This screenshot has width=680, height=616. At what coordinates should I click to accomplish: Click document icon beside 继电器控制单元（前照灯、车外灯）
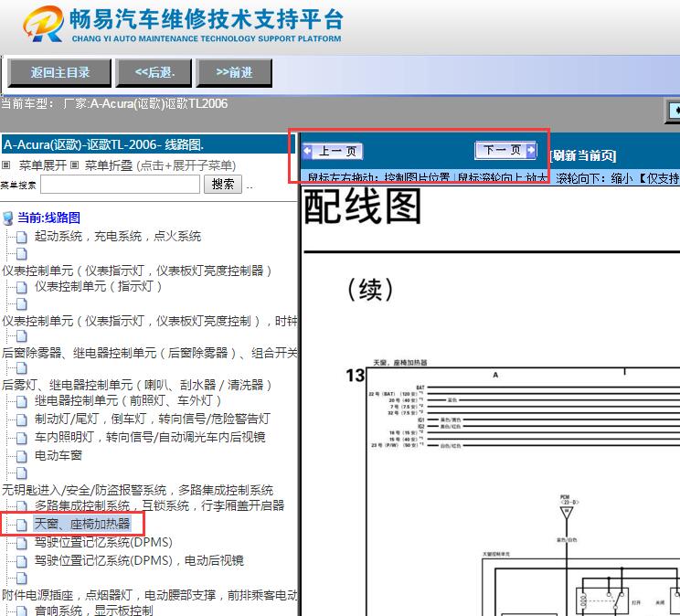(21, 401)
